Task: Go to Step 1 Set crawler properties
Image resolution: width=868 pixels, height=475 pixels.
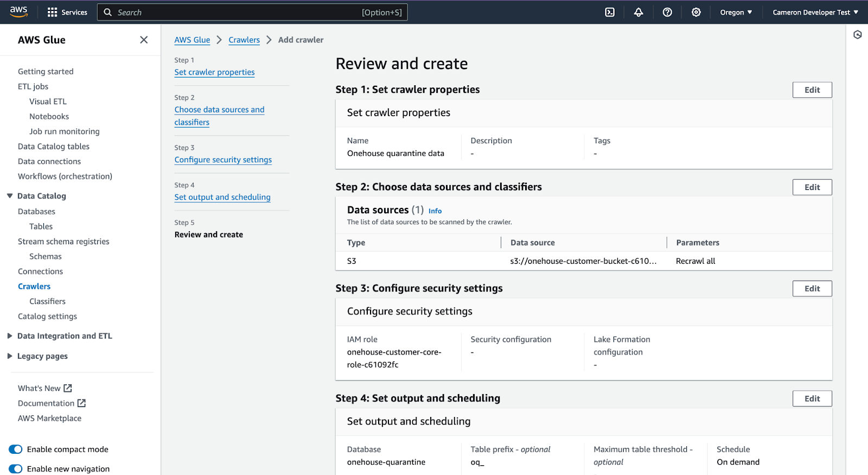Action: tap(214, 72)
